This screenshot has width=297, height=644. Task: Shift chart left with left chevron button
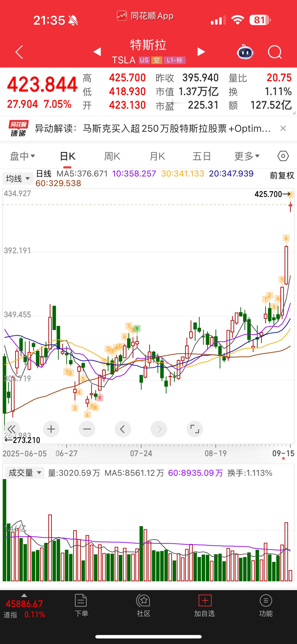point(123,429)
